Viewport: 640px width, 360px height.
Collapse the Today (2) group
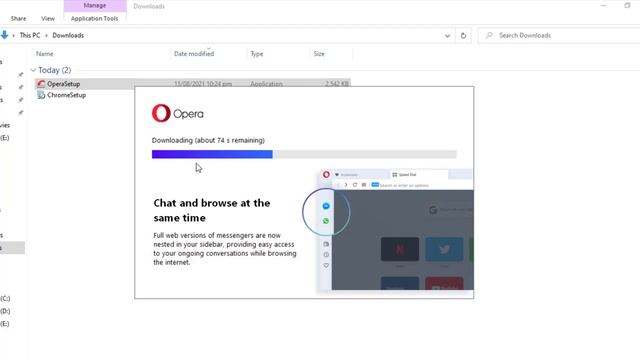point(33,70)
